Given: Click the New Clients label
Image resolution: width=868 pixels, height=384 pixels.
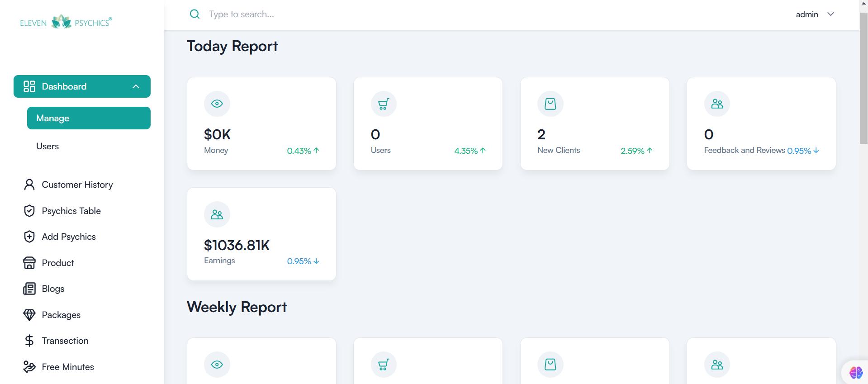Looking at the screenshot, I should pyautogui.click(x=559, y=150).
